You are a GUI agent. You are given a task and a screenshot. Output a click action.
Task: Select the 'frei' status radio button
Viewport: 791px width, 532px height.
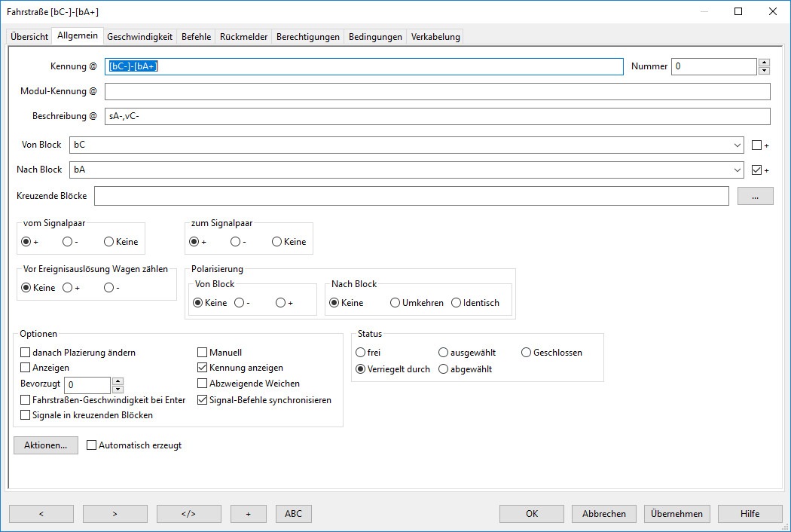tap(361, 353)
